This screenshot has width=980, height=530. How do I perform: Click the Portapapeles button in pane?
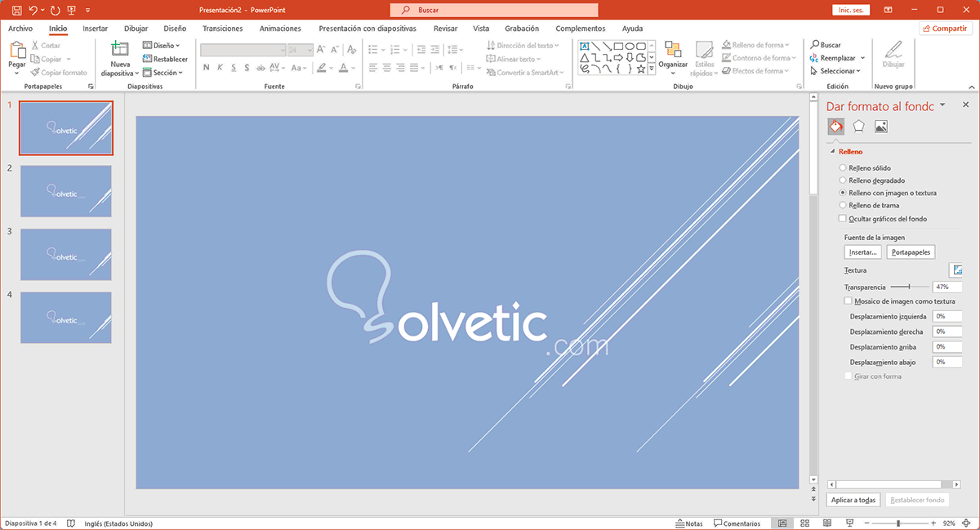pos(911,252)
